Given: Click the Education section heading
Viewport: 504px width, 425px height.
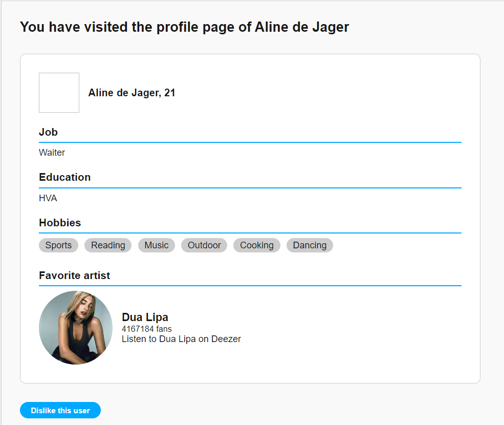Looking at the screenshot, I should pos(65,177).
